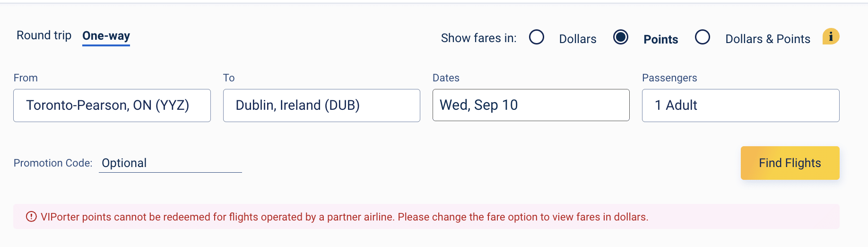Open the Dates picker showing Wed, Sep 10
Image resolution: width=868 pixels, height=247 pixels.
(x=530, y=105)
